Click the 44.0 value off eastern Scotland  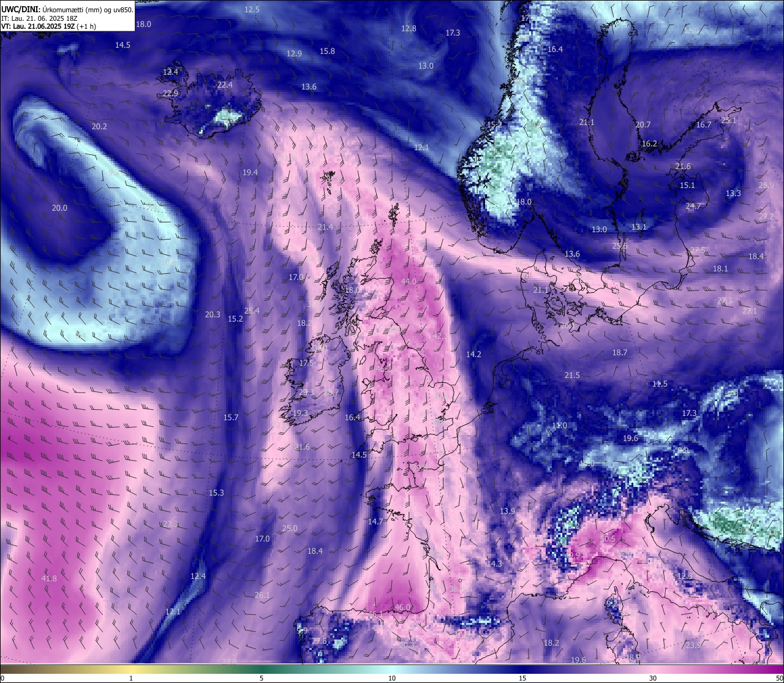[409, 281]
